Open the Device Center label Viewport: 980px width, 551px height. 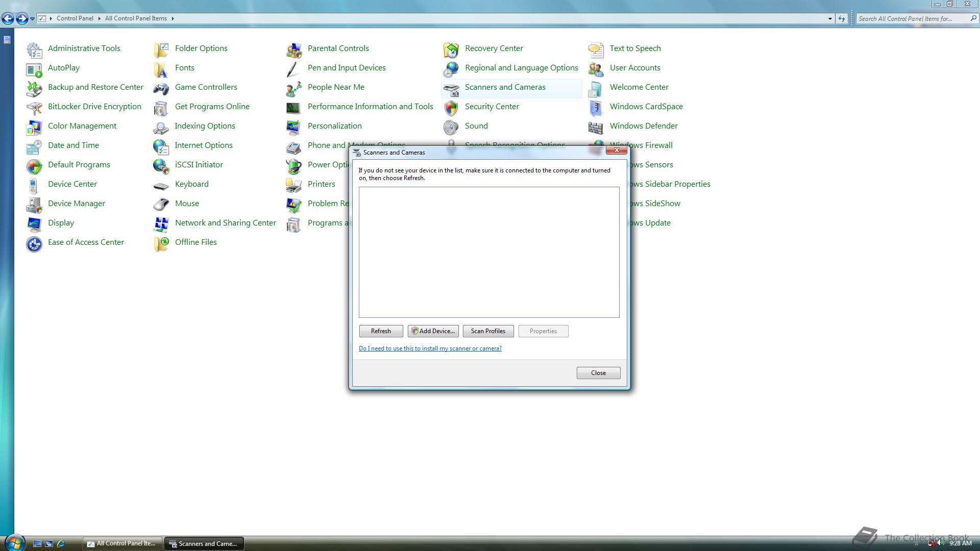72,184
